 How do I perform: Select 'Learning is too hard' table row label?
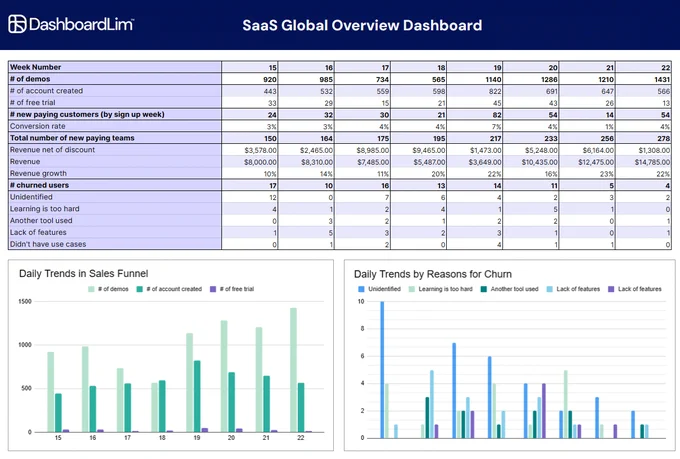[x=45, y=209]
